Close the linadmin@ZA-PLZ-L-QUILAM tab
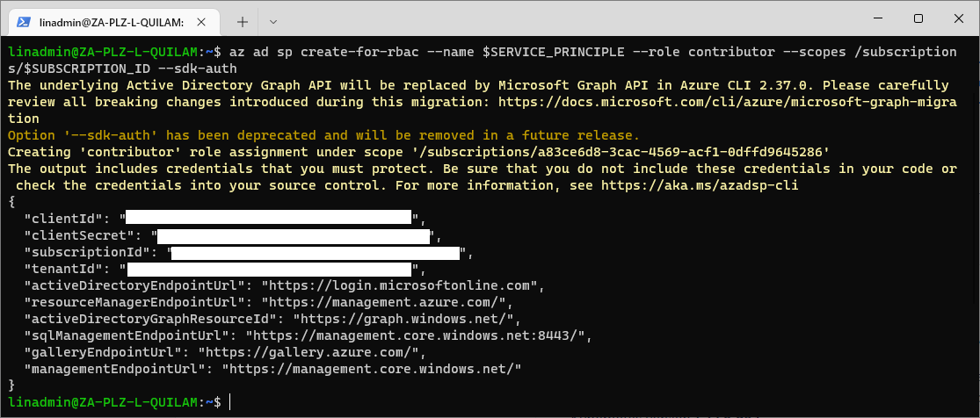This screenshot has width=980, height=418. (x=201, y=22)
